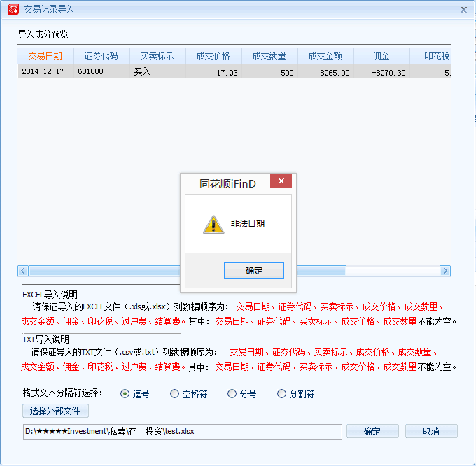Click the right arrow of horizontal scrollbar
476x466 pixels.
(x=445, y=271)
